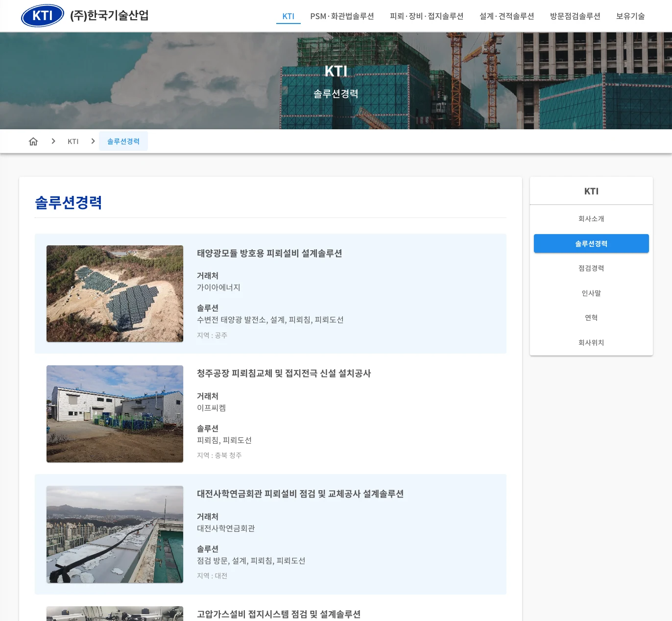Viewport: 672px width, 621px height.
Task: Click client name 대전사학연금회관
Action: click(x=226, y=528)
